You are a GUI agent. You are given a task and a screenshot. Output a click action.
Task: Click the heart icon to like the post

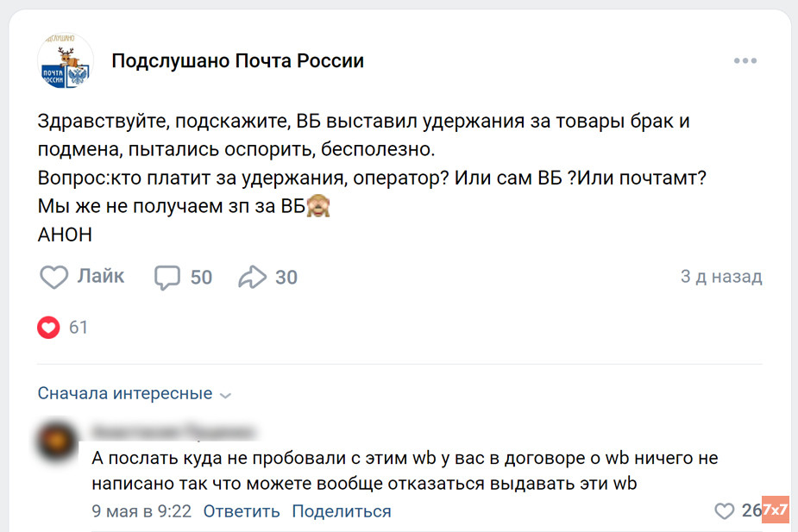[53, 277]
